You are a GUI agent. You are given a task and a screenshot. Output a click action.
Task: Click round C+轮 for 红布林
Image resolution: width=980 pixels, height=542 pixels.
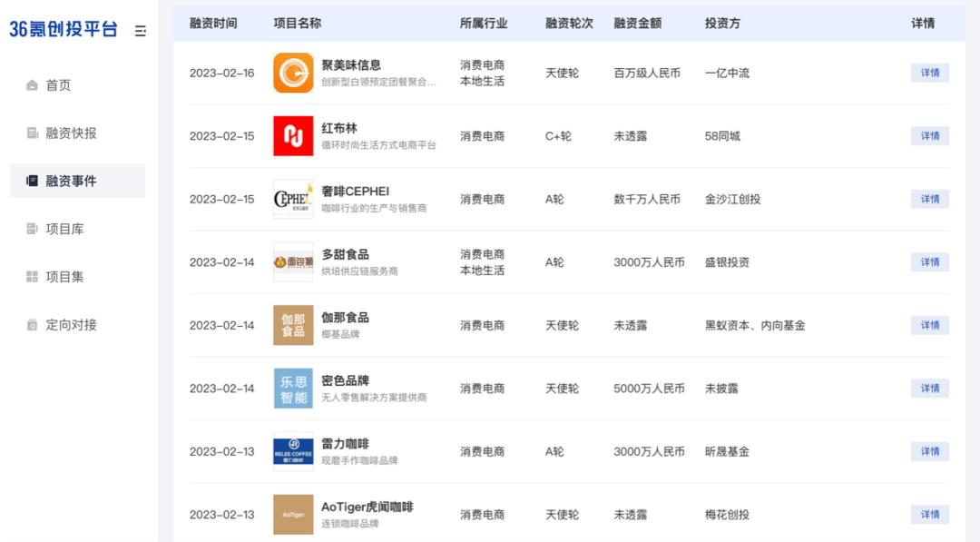[x=558, y=136]
